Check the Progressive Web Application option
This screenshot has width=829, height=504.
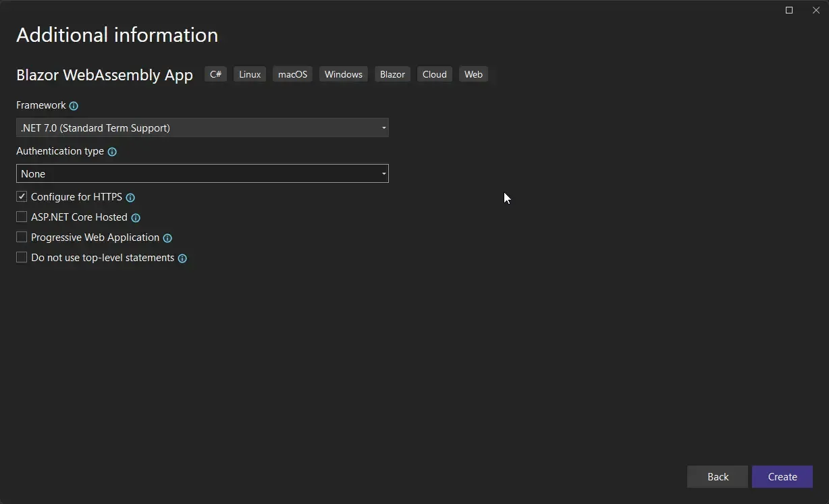tap(21, 237)
